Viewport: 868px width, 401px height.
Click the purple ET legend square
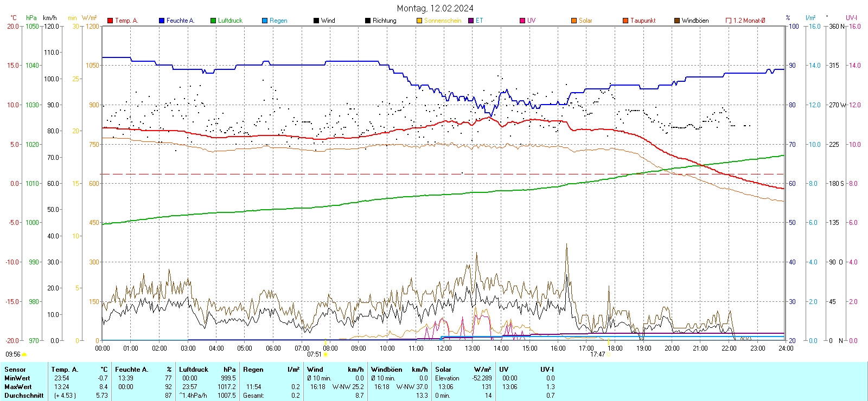[471, 21]
